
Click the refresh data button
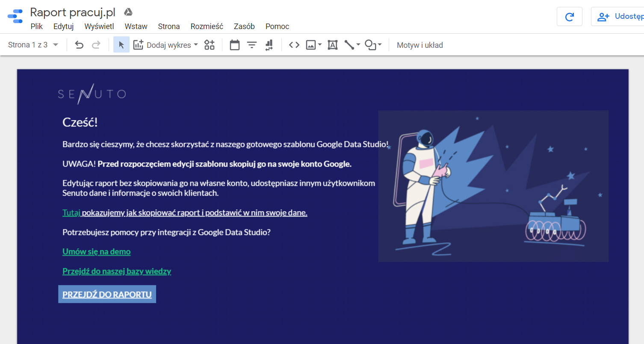tap(569, 17)
